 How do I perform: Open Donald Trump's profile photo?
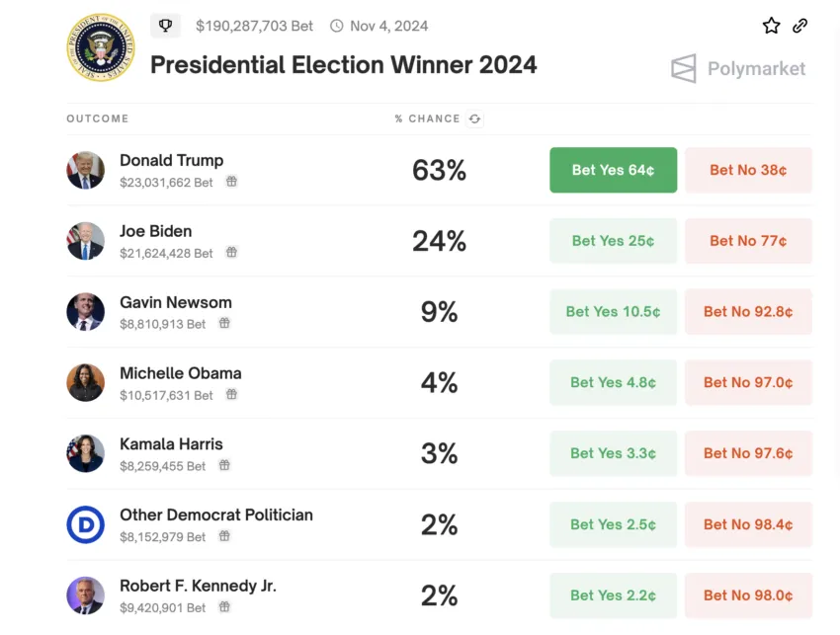(85, 170)
